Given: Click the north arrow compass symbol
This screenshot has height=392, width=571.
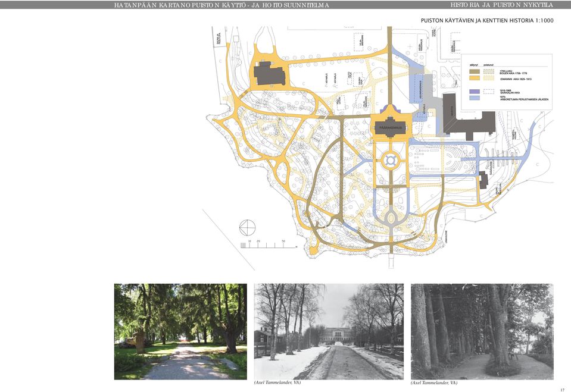Looking at the screenshot, I should click(247, 227).
